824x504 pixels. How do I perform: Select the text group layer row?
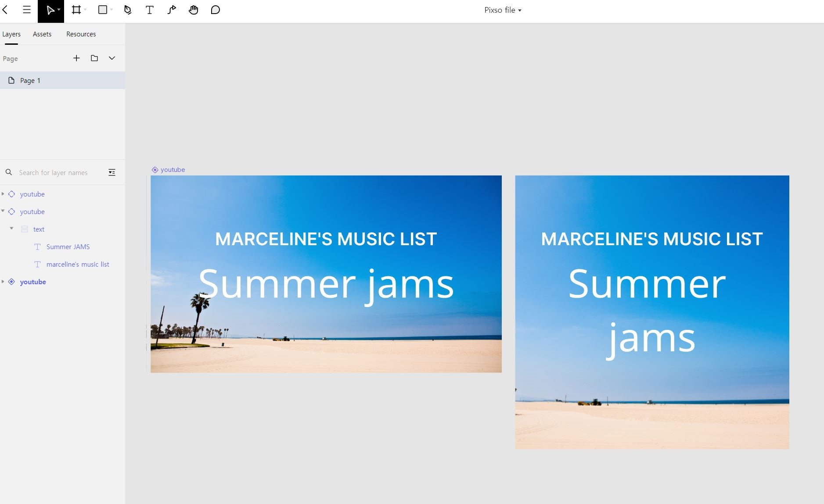point(62,229)
